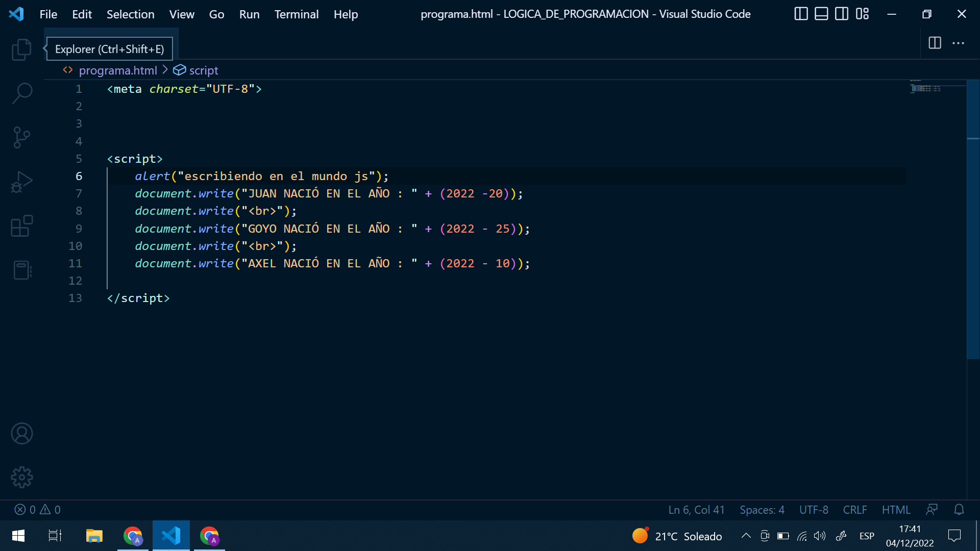The width and height of the screenshot is (980, 551).
Task: Click the errors and warnings status item
Action: [38, 510]
